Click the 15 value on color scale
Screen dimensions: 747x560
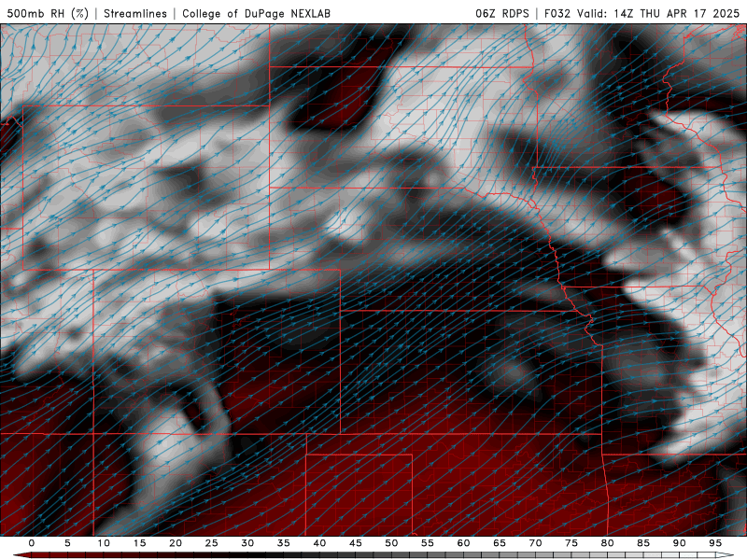[139, 543]
